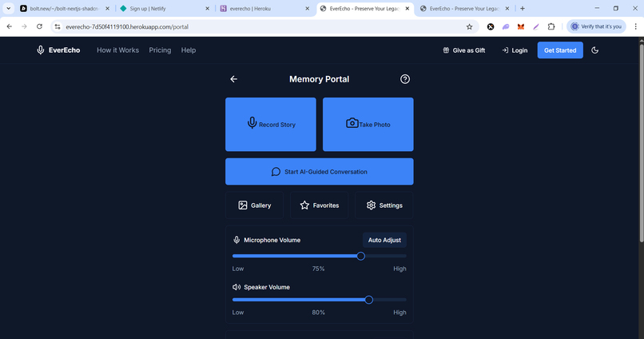Click the Get Started button

point(560,50)
